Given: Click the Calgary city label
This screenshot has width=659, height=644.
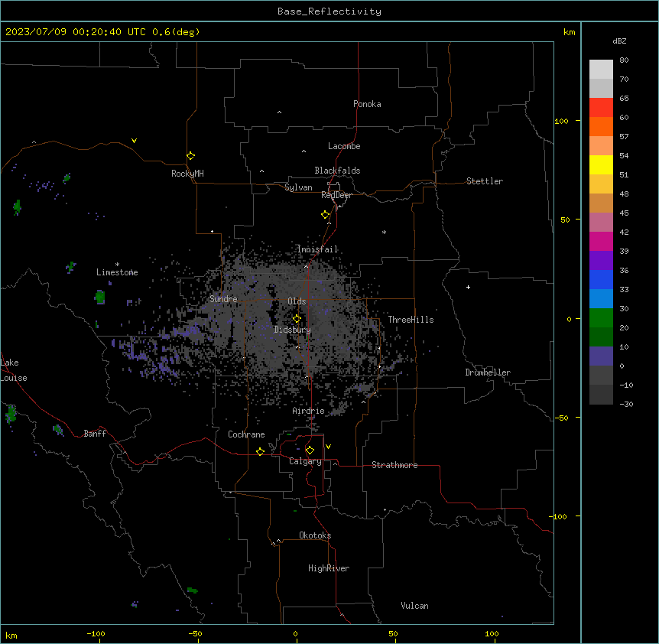Looking at the screenshot, I should pos(305,461).
